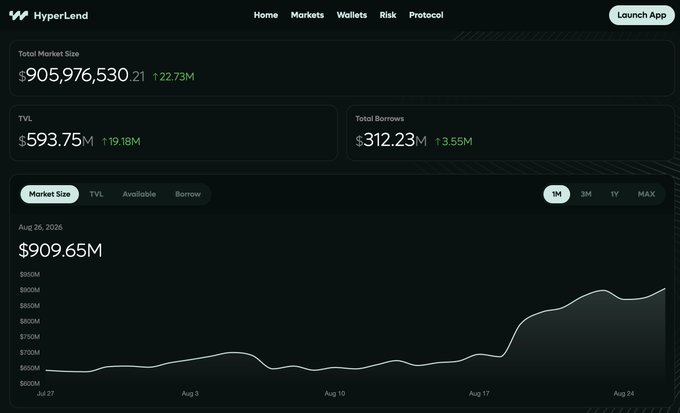Set the chart range to 3M
680x413 pixels.
(586, 194)
